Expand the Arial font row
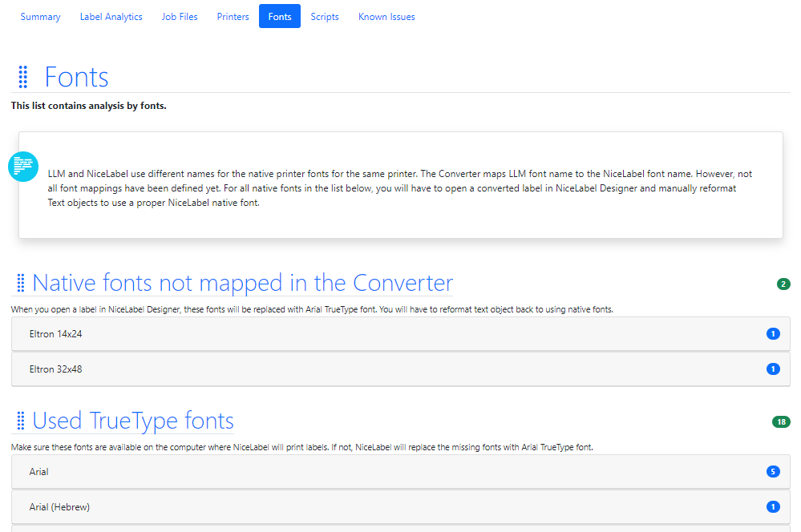 tap(401, 472)
